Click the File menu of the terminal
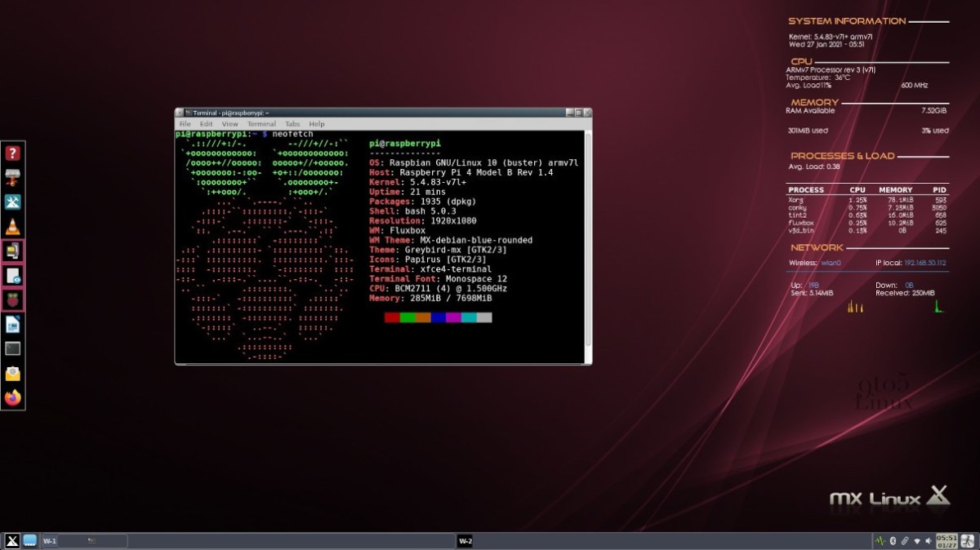Screen dimensions: 980x550 (185, 123)
